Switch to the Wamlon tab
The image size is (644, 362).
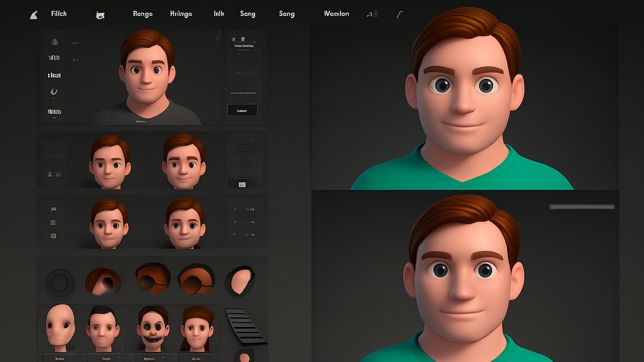tap(336, 14)
